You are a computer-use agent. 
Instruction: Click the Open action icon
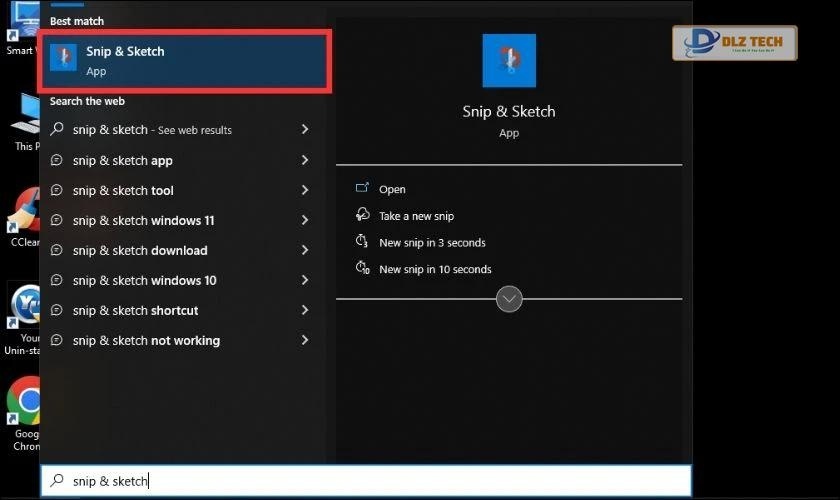(362, 189)
